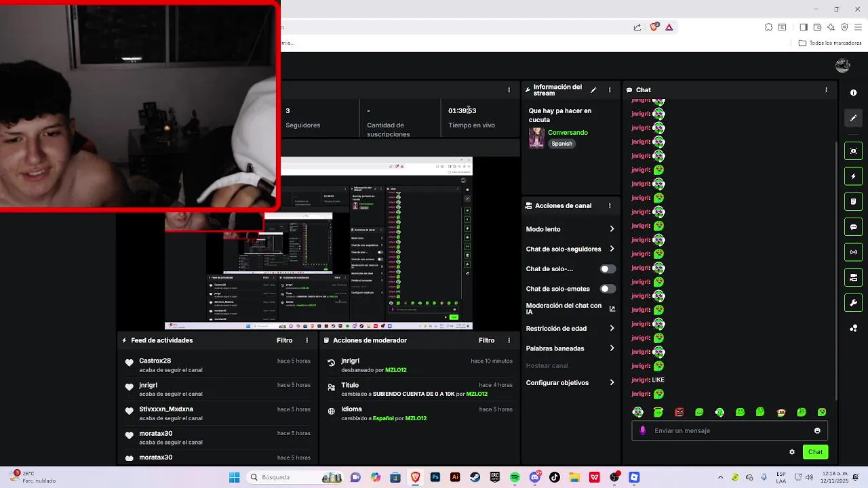868x488 pixels.
Task: Click the Brave shields icon in address bar
Action: [x=654, y=27]
